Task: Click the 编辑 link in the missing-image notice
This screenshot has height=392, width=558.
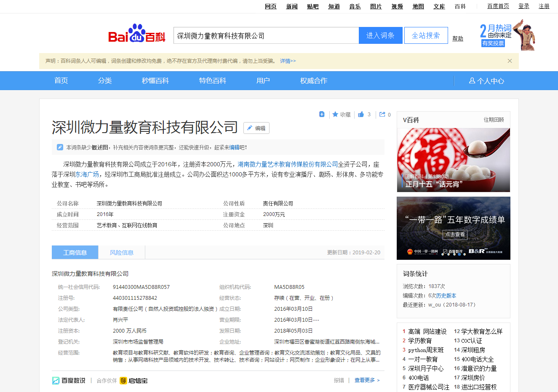Action: coord(235,147)
